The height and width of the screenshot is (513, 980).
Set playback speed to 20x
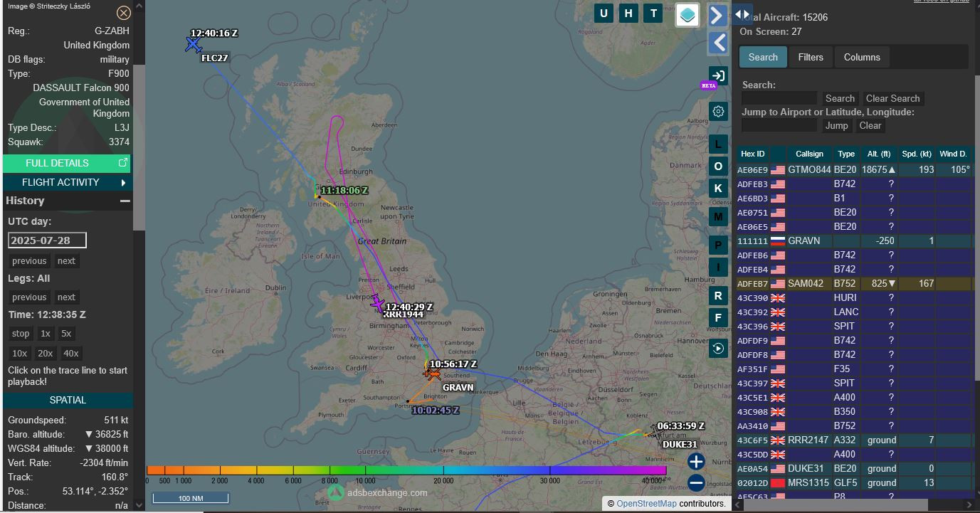point(46,353)
